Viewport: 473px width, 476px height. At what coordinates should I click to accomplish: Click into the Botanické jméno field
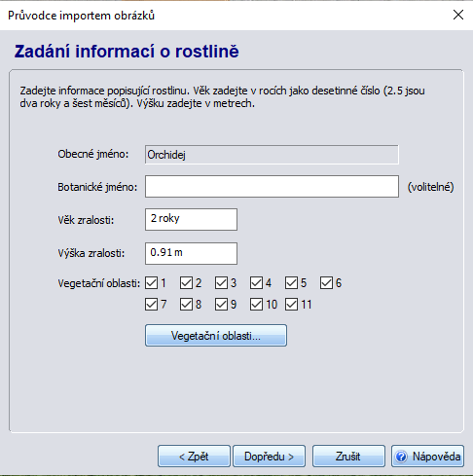[272, 187]
